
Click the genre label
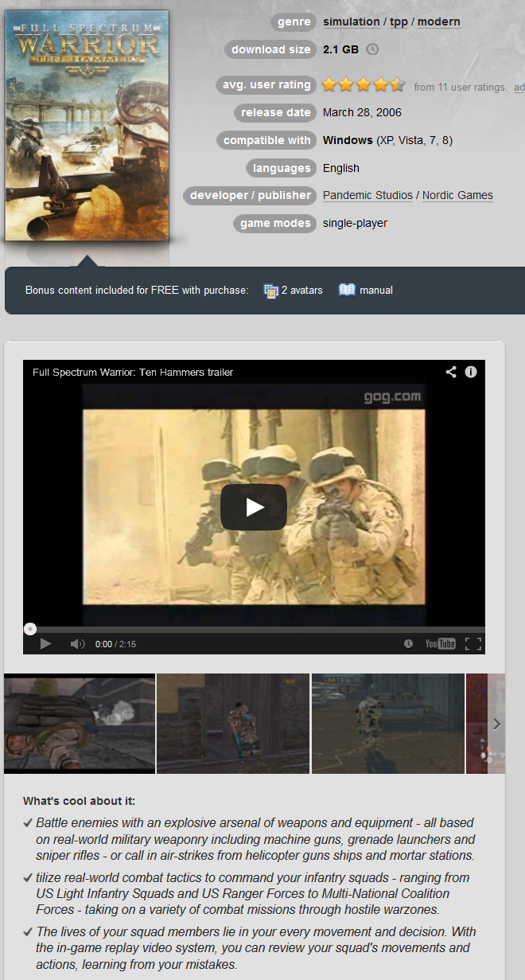294,21
